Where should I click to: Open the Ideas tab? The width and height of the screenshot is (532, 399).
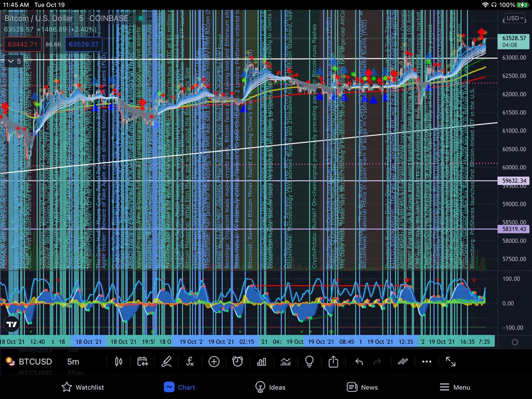click(x=270, y=387)
